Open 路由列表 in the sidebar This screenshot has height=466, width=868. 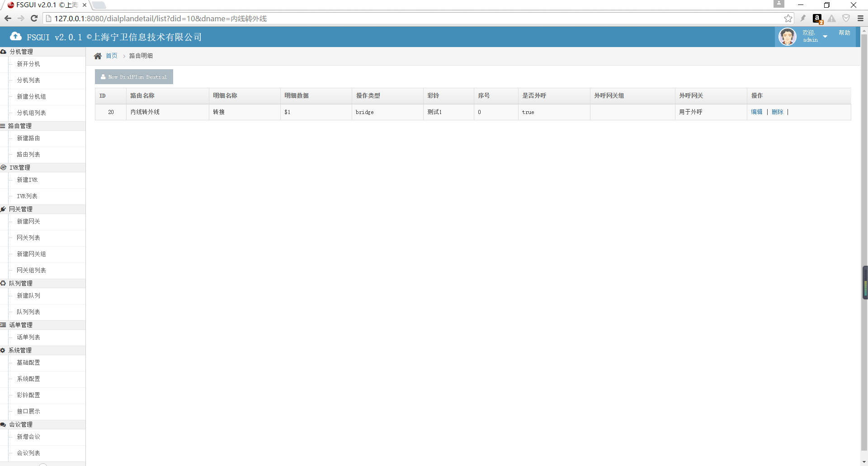tap(28, 155)
